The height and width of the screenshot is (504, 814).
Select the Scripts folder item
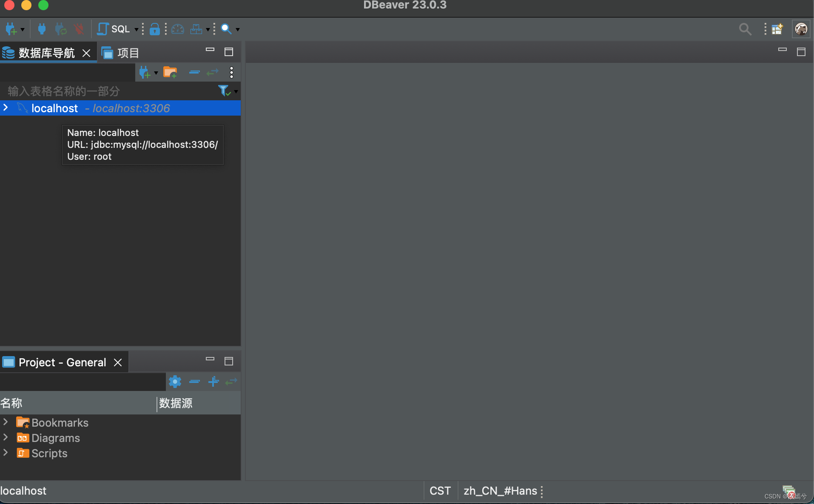tap(42, 453)
